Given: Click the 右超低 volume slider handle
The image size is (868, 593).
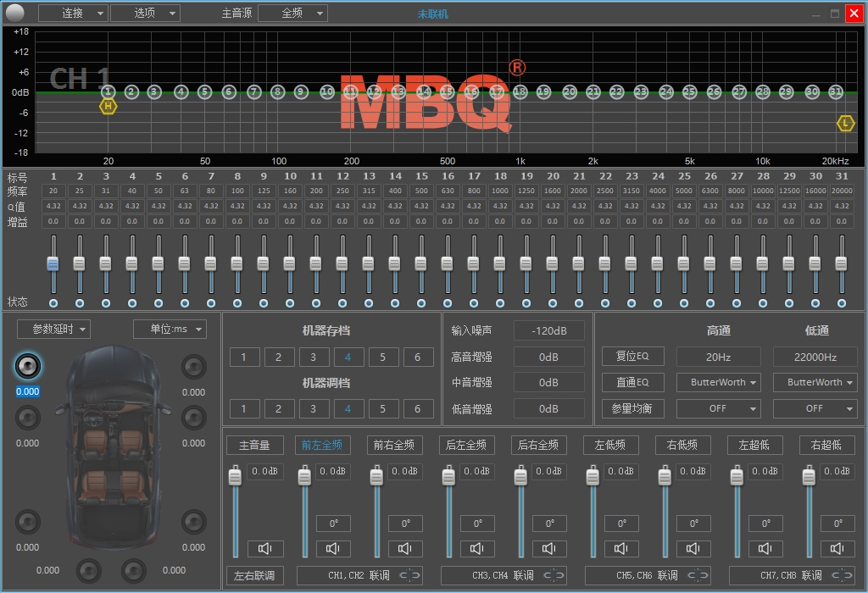Looking at the screenshot, I should (x=809, y=476).
